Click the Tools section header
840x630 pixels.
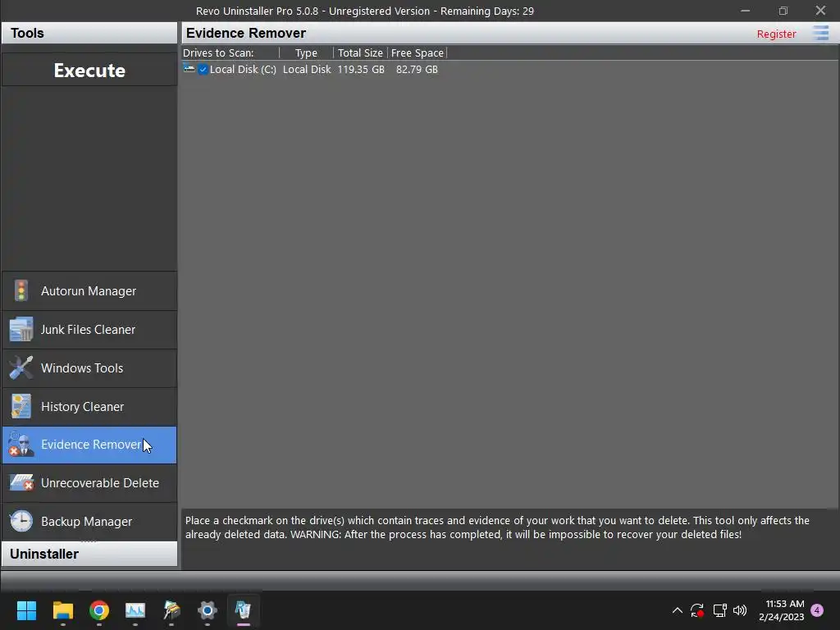[x=89, y=33]
